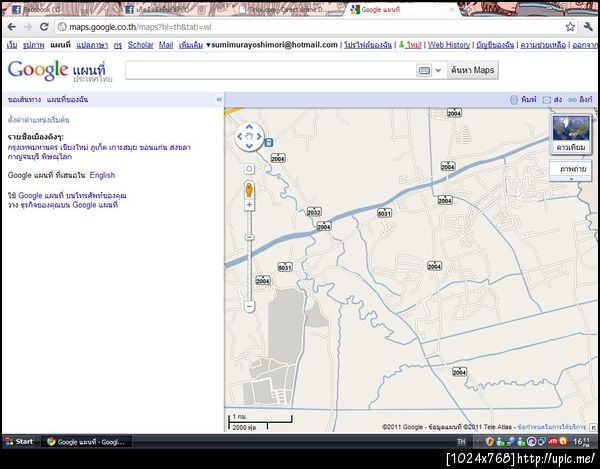Open รูปภาพ images menu link
The image size is (600, 469).
[34, 45]
